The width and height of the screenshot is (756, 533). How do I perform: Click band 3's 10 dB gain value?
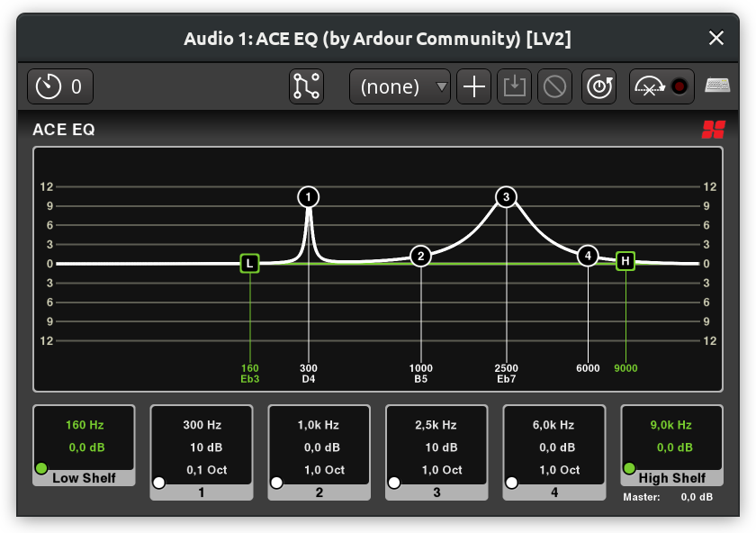[442, 447]
